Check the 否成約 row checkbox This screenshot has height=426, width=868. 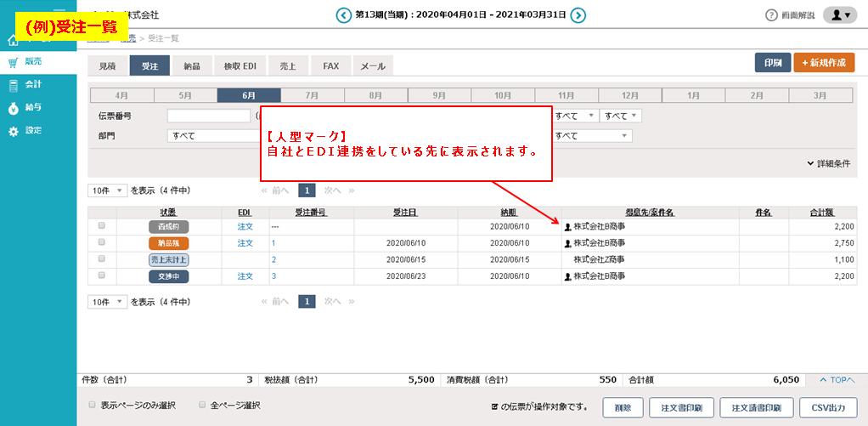point(102,226)
